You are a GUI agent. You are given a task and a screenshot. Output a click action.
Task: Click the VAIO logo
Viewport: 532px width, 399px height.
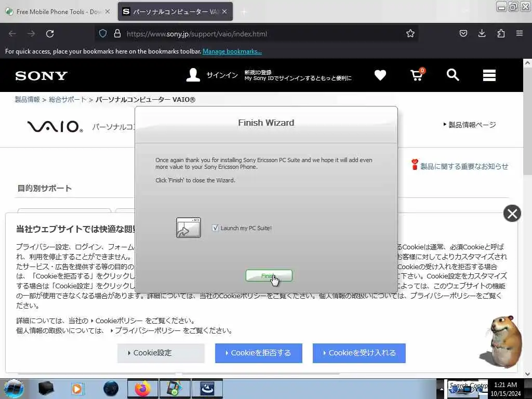tap(55, 127)
